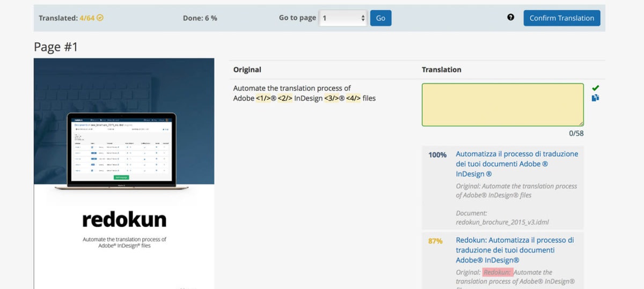Click the Page #1 heading
The image size is (644, 289).
point(56,47)
